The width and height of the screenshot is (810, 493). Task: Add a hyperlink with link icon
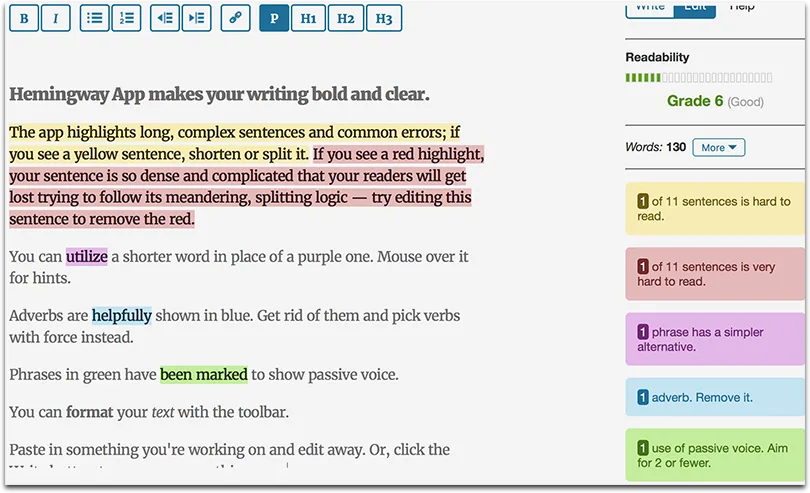236,18
